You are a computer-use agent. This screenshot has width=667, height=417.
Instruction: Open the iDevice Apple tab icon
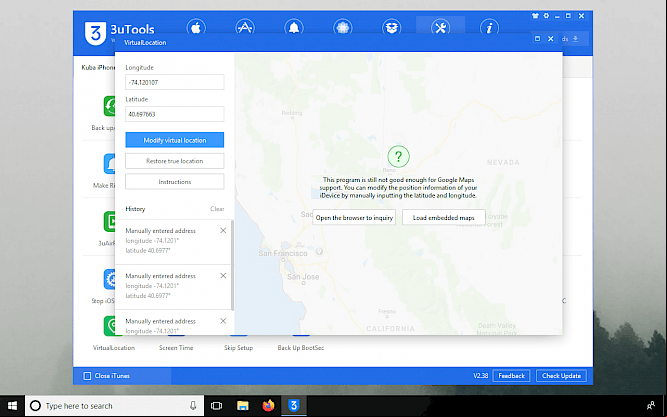click(x=196, y=28)
